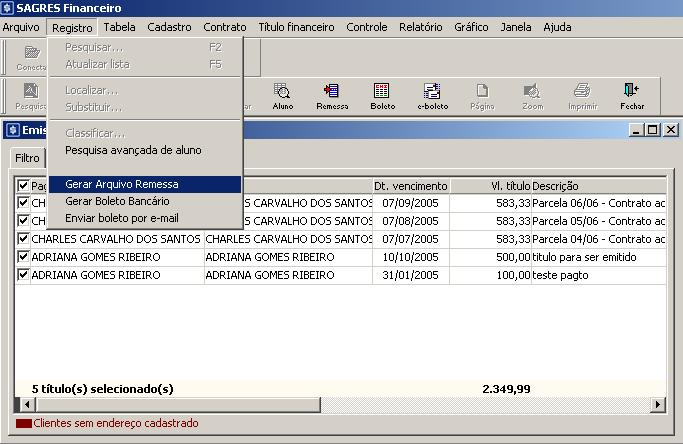Expand the Relatório menu

tap(420, 27)
